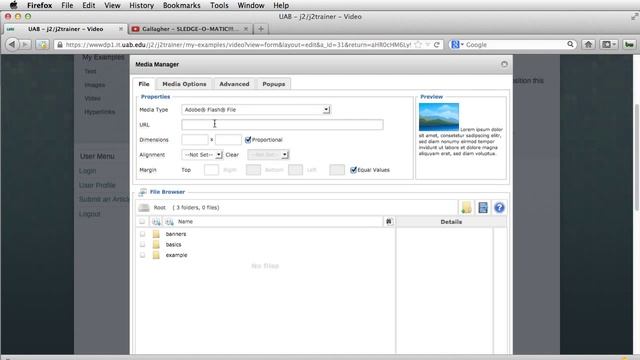Toggle the select-all files checkbox
This screenshot has height=360, width=640.
tap(142, 221)
